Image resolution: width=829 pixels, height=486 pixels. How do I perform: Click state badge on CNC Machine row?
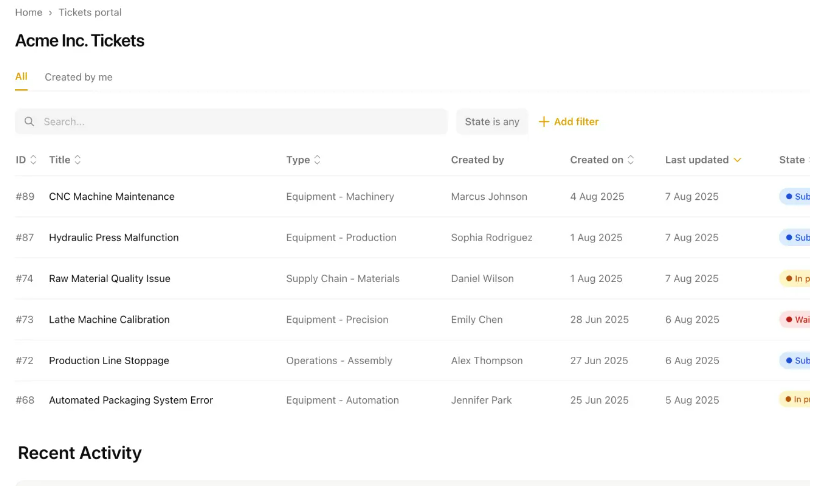tap(795, 196)
